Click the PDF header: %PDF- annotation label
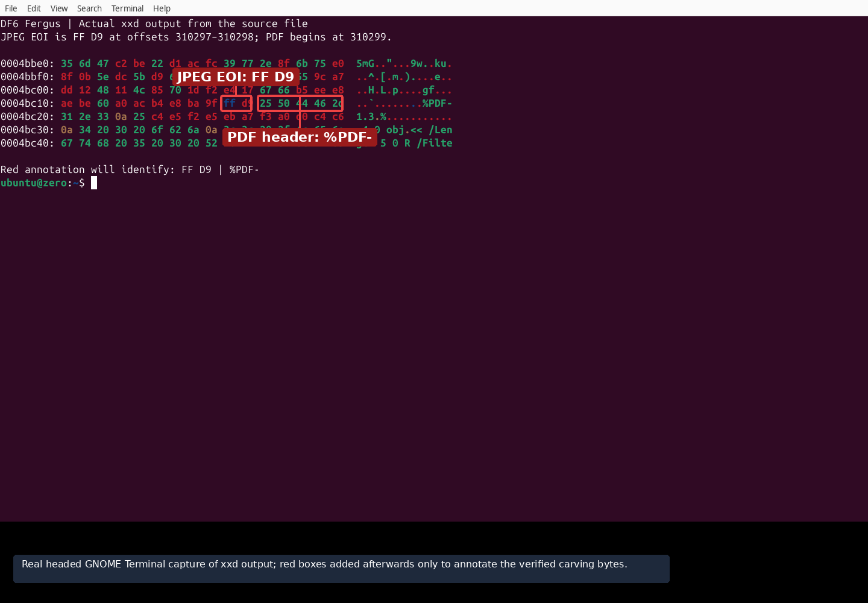This screenshot has width=868, height=603. 300,137
